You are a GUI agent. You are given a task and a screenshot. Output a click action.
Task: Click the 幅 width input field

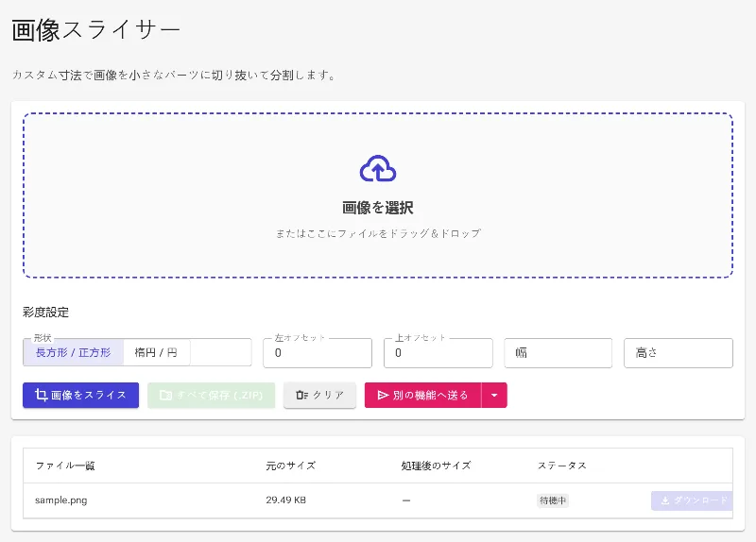click(x=558, y=352)
